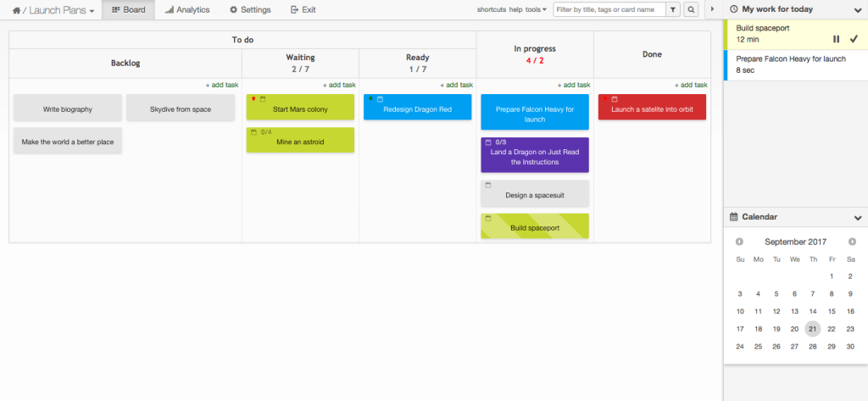Click the calendar icon in the Calendar panel header

tap(734, 217)
